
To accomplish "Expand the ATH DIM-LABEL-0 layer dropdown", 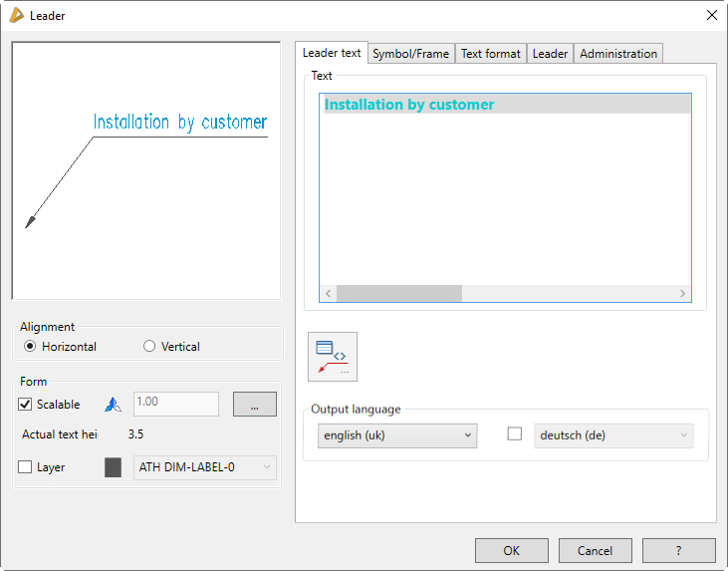I will tap(204, 467).
